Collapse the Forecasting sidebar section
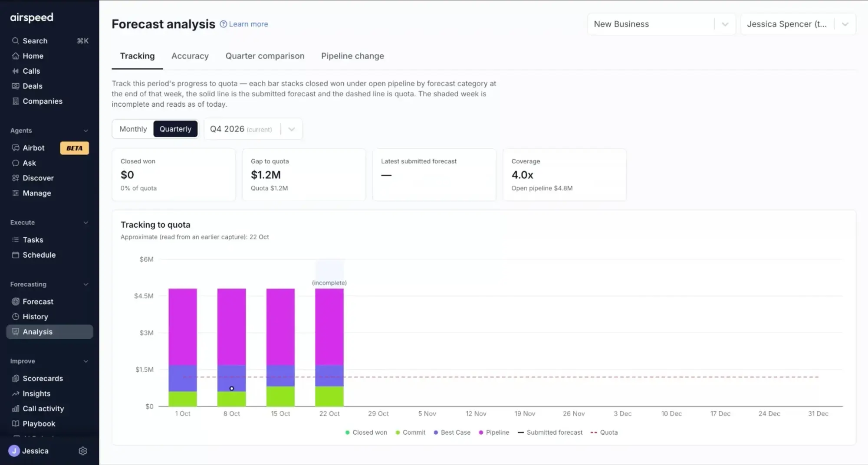868x465 pixels. (85, 285)
